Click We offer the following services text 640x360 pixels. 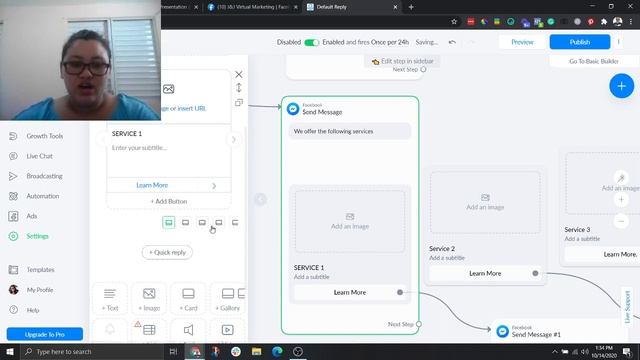click(333, 131)
